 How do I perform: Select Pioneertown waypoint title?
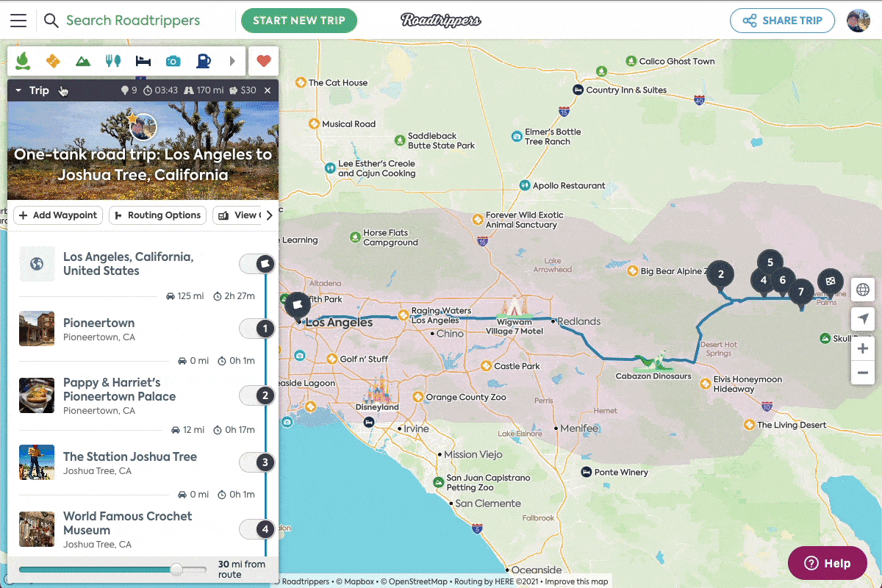click(x=98, y=323)
